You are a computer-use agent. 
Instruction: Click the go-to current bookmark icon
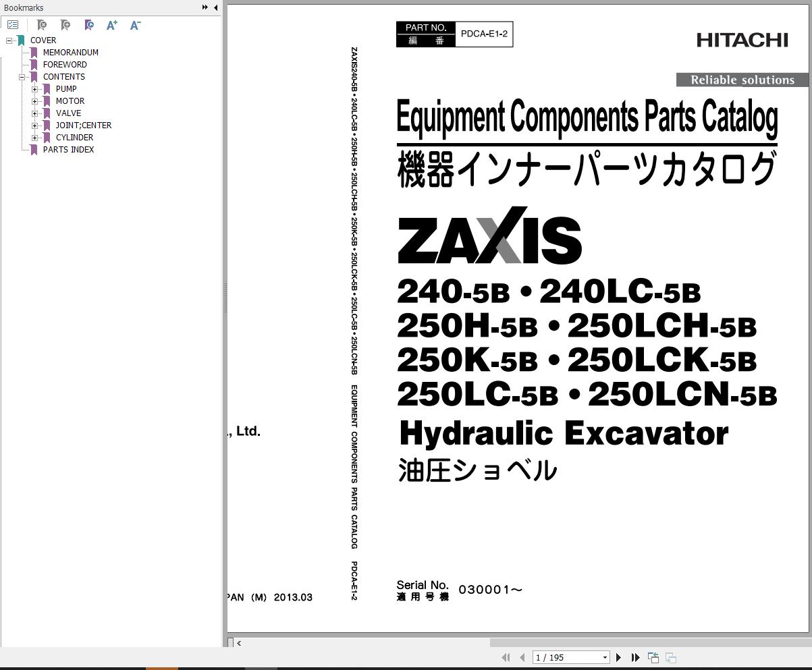point(89,25)
